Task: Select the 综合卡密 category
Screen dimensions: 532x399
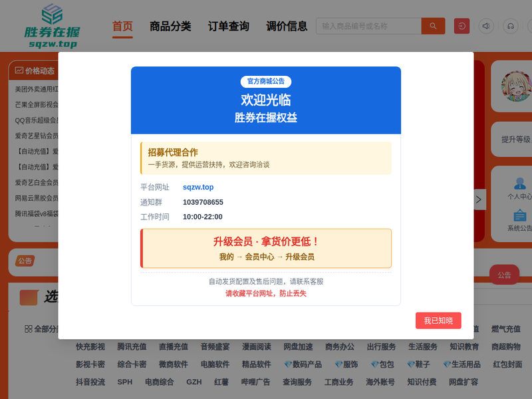Action: coord(132,364)
